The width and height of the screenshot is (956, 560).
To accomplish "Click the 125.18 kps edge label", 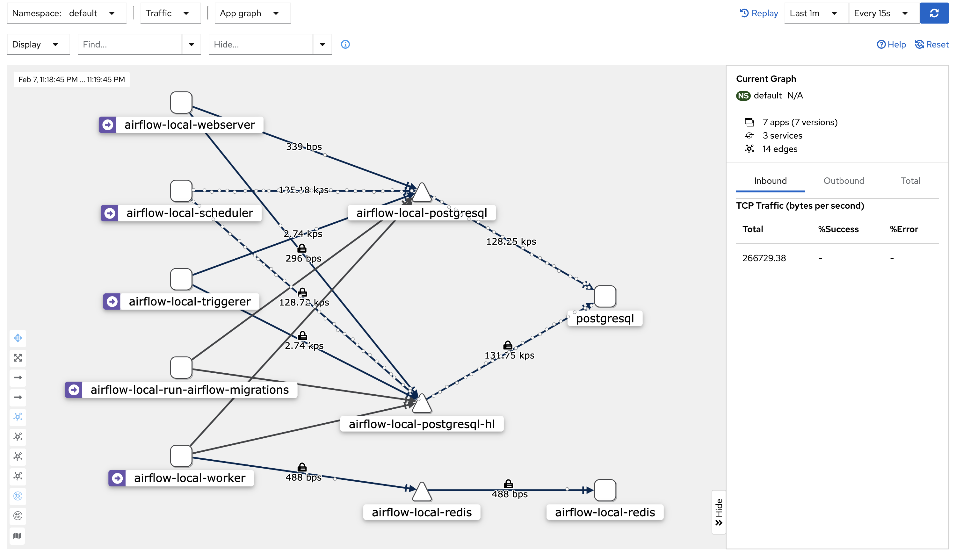I will [x=303, y=190].
